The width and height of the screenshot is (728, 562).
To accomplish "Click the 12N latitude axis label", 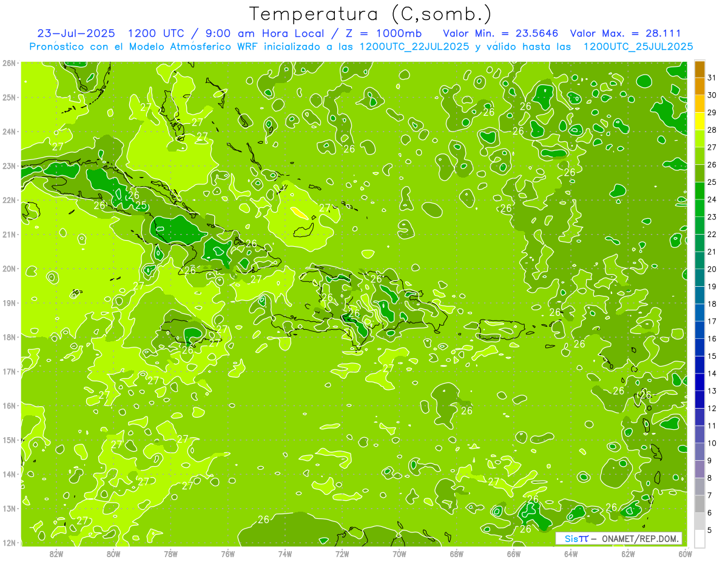I will coord(9,543).
